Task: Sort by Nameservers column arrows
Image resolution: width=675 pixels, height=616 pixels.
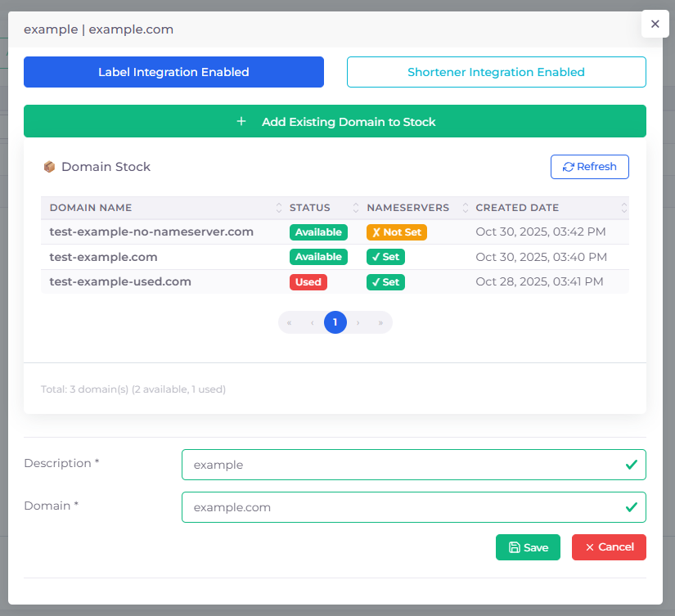Action: coord(466,208)
